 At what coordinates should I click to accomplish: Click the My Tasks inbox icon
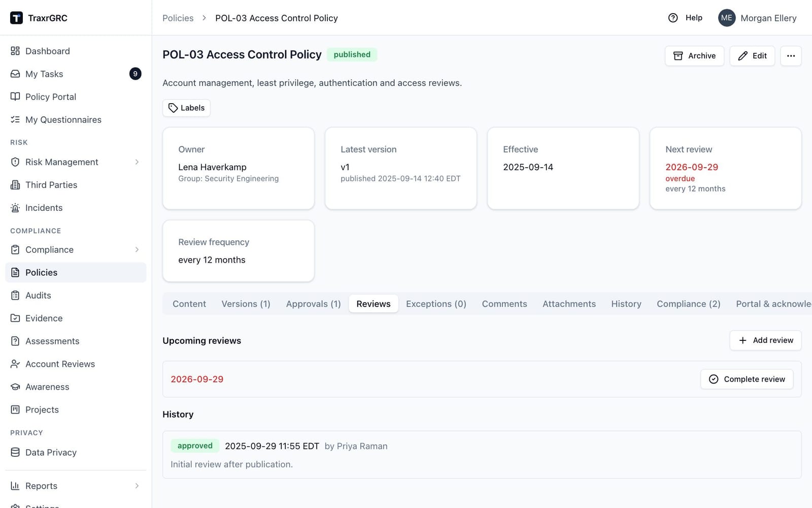click(15, 74)
